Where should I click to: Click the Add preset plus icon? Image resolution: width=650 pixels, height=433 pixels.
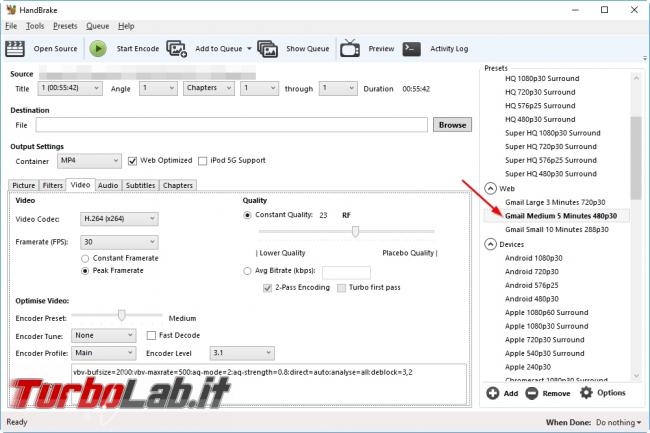(492, 393)
